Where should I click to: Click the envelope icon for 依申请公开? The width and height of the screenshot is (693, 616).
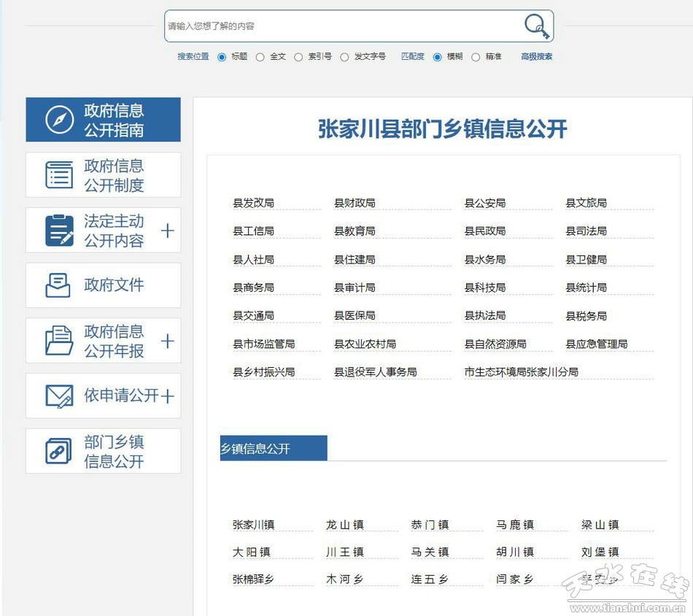[x=59, y=396]
